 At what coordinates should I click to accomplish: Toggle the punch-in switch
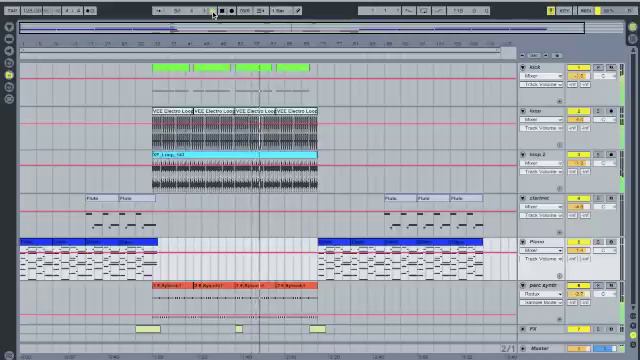pyautogui.click(x=408, y=11)
